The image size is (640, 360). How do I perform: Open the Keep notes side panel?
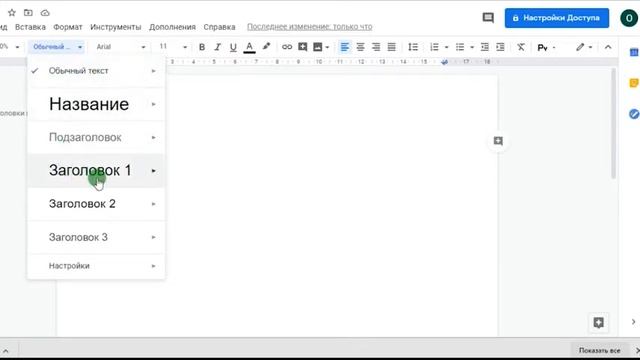pos(634,83)
